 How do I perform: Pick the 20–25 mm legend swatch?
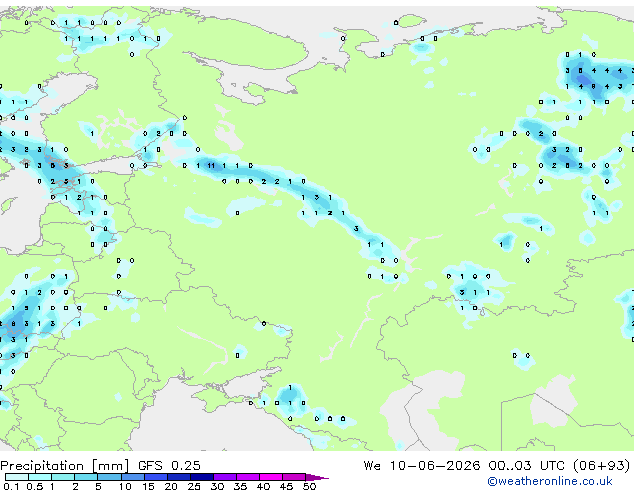coord(179,477)
